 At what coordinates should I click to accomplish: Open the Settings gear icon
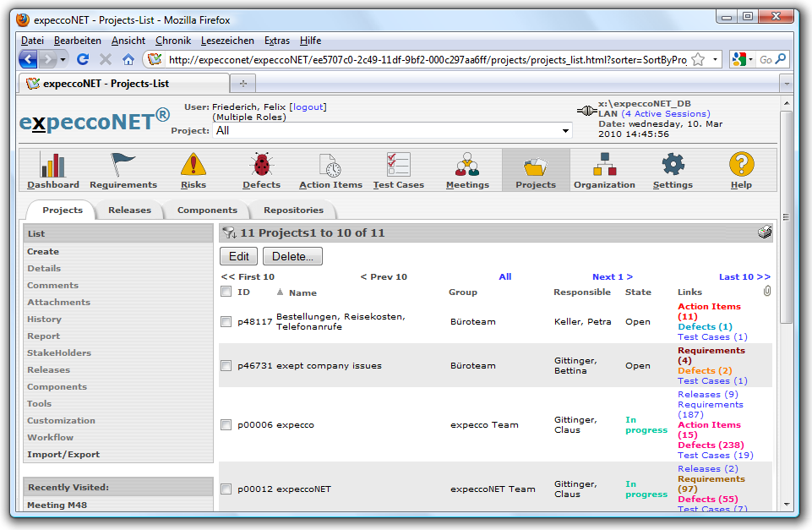click(x=673, y=164)
